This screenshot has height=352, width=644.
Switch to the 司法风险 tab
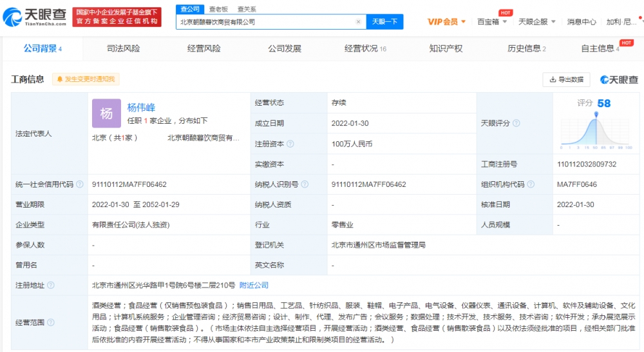(123, 48)
